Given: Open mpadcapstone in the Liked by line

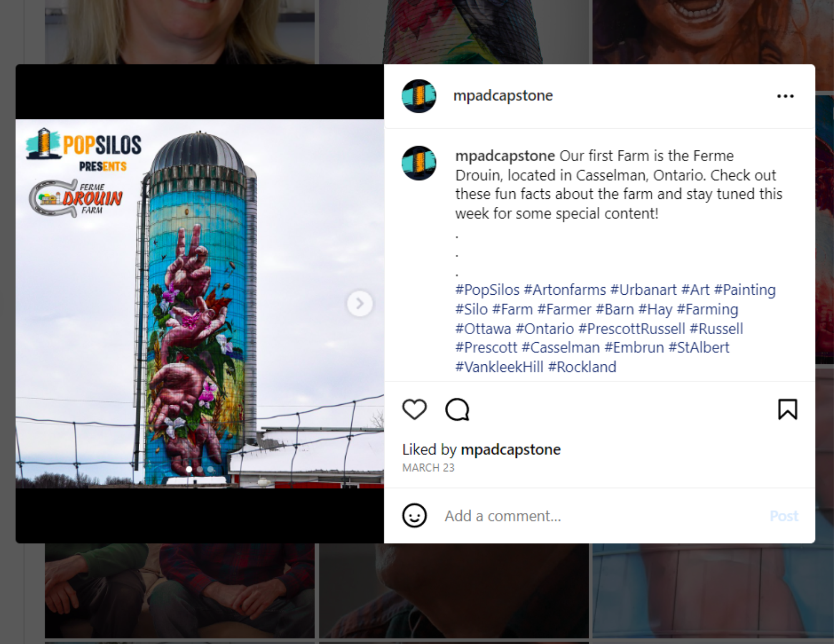Looking at the screenshot, I should pyautogui.click(x=511, y=449).
